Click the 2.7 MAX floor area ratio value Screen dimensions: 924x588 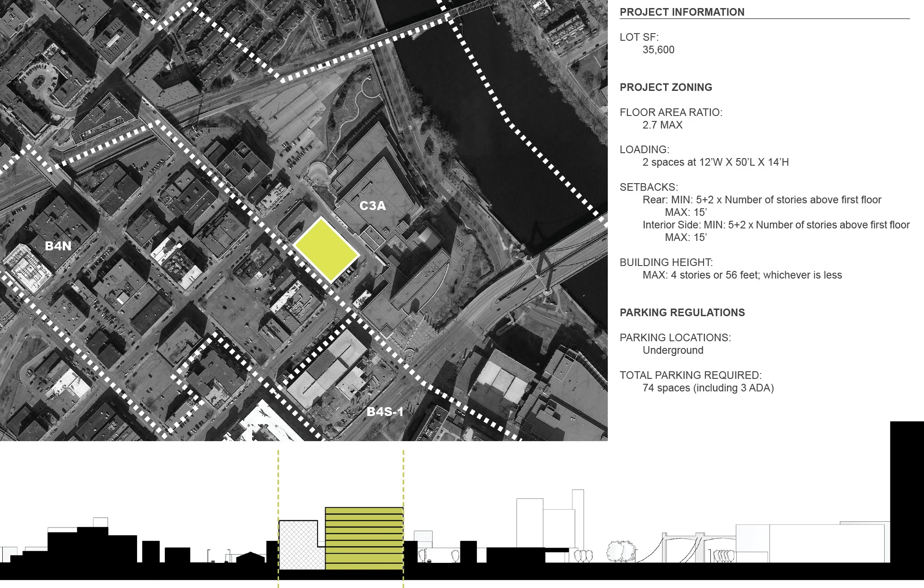[662, 125]
